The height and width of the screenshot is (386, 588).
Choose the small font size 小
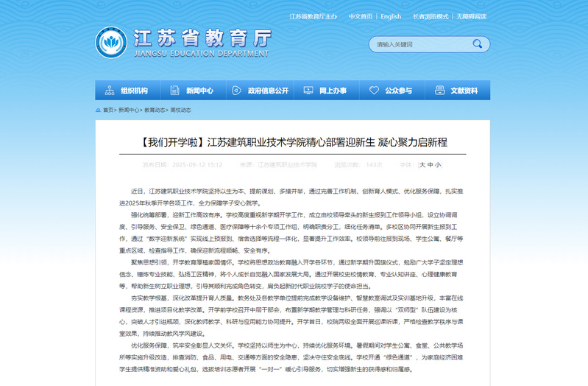(x=437, y=165)
